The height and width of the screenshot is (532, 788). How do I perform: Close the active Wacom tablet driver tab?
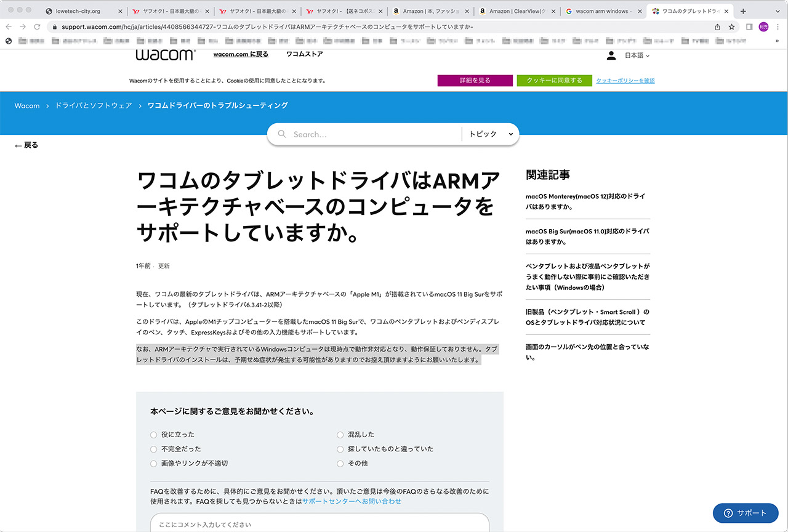point(726,11)
